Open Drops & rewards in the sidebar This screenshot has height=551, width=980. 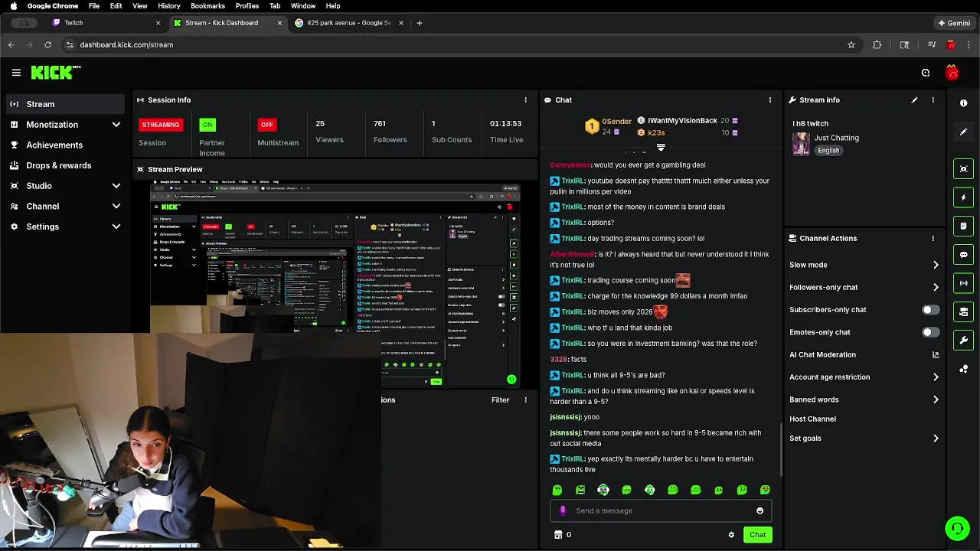click(x=64, y=165)
